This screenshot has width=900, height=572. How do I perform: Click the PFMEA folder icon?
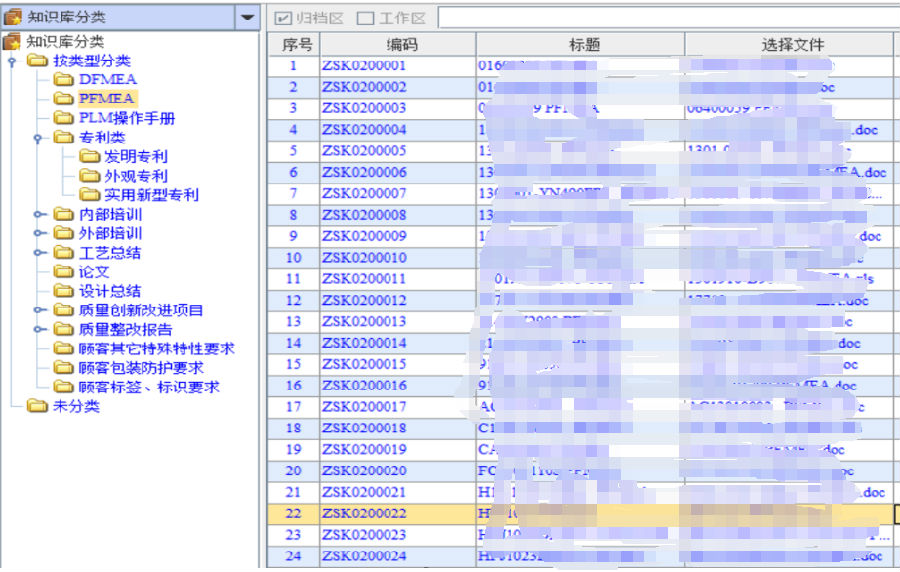[x=63, y=98]
